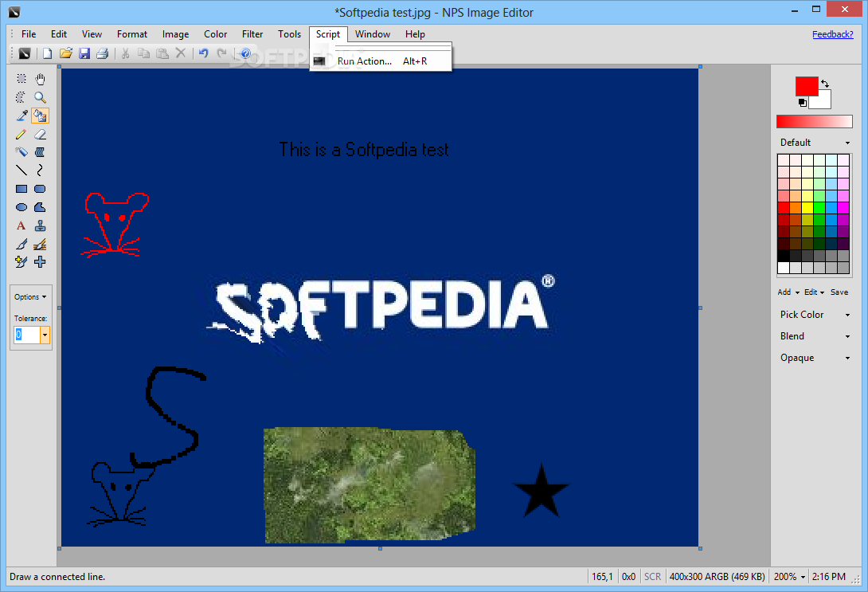Select the airbrush spray tool

(21, 151)
